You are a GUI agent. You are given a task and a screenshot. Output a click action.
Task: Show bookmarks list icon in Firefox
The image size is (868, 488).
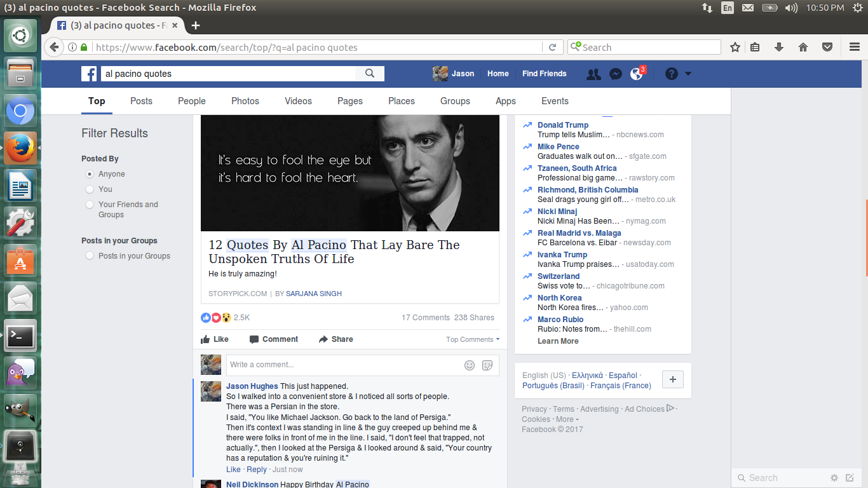click(755, 47)
